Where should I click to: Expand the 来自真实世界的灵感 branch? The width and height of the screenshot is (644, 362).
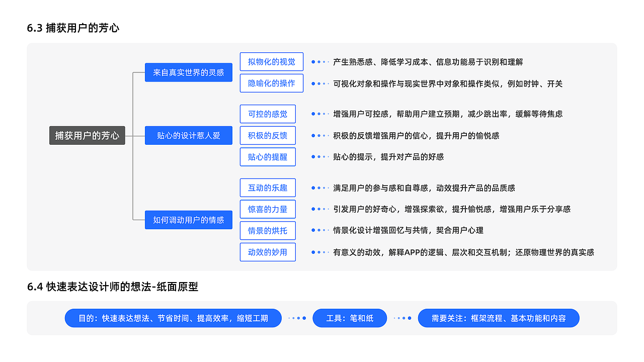pos(189,72)
